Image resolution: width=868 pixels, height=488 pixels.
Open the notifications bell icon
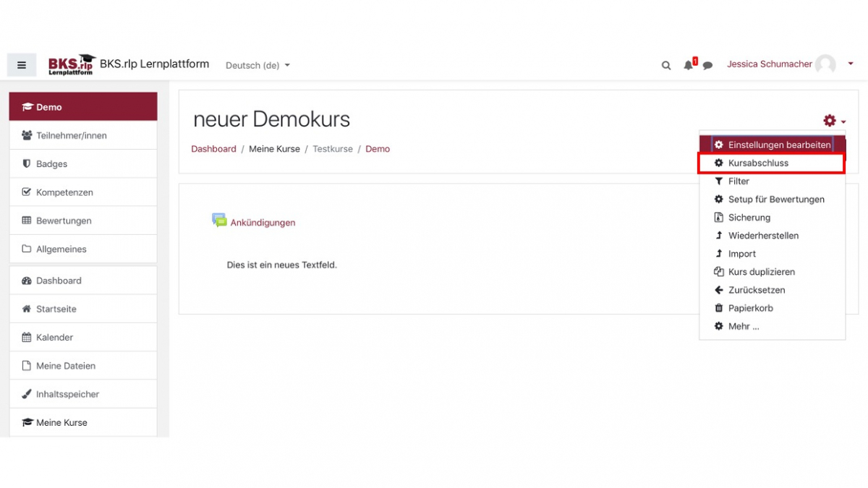[688, 65]
